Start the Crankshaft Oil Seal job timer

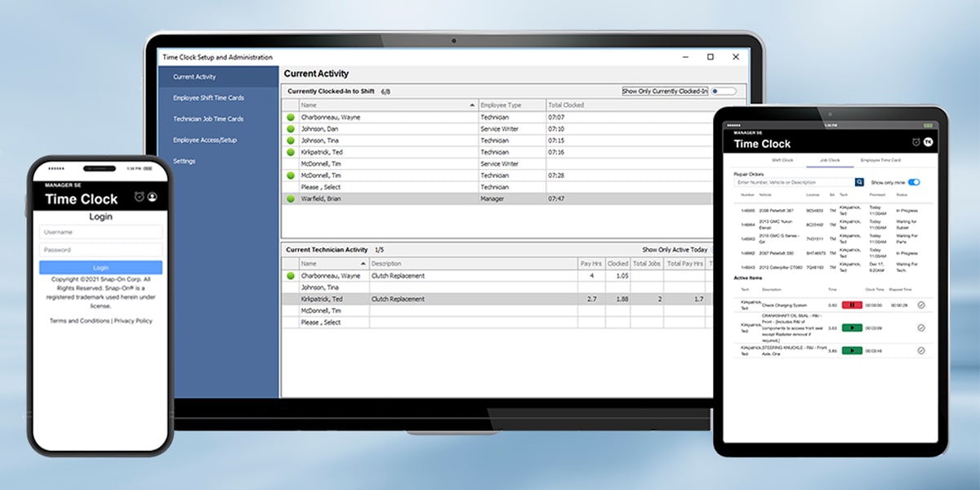point(852,327)
